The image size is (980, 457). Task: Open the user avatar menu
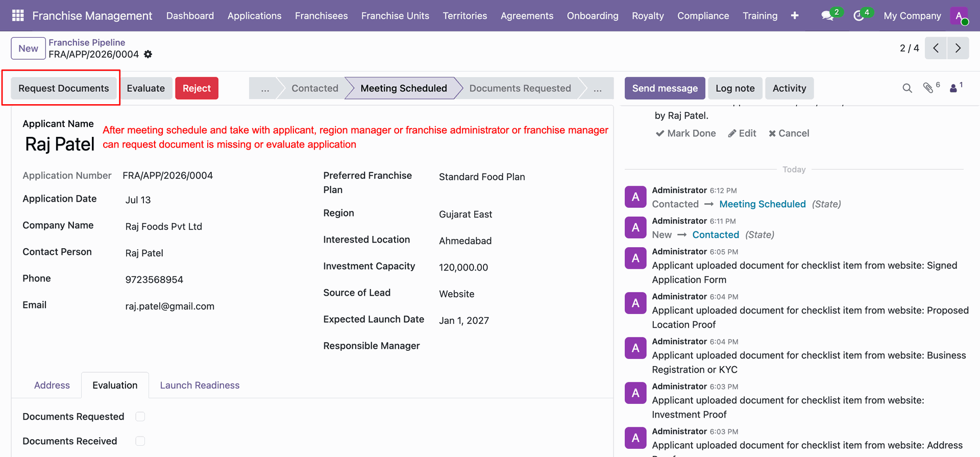[960, 16]
